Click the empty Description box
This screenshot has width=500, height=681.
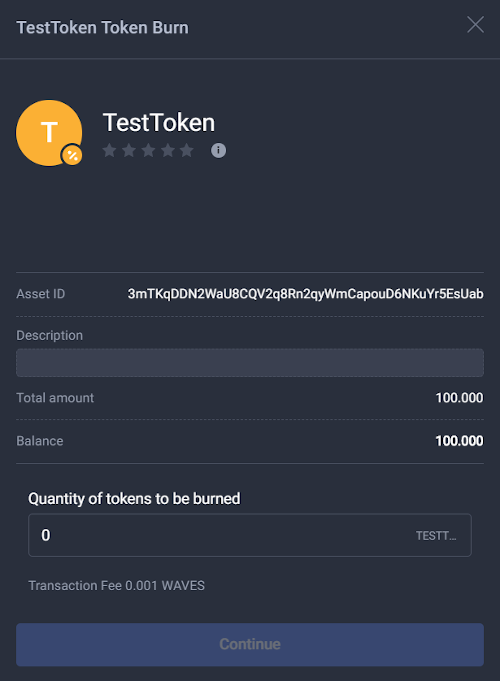(250, 363)
